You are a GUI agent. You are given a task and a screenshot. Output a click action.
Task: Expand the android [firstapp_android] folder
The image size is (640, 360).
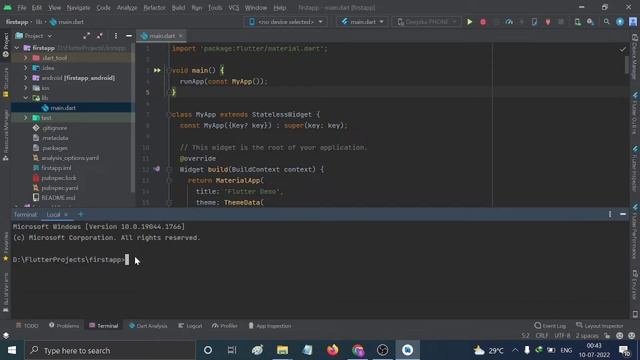[x=26, y=78]
